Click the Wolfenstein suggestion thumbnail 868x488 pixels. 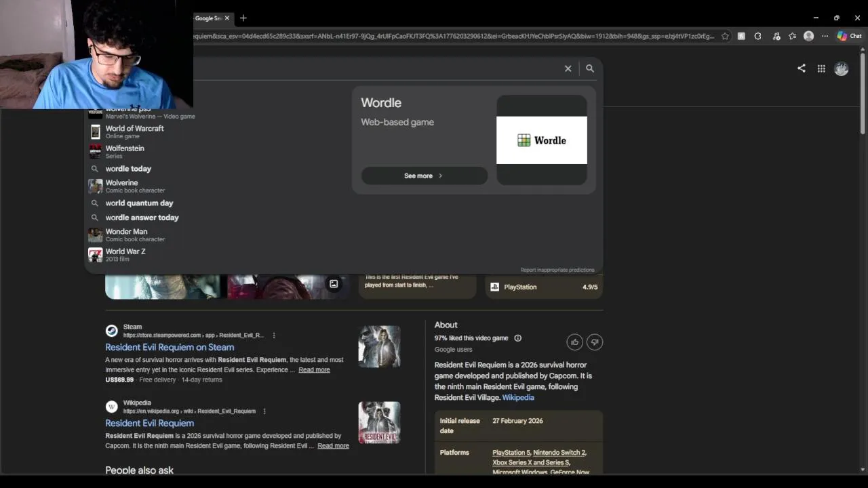95,151
